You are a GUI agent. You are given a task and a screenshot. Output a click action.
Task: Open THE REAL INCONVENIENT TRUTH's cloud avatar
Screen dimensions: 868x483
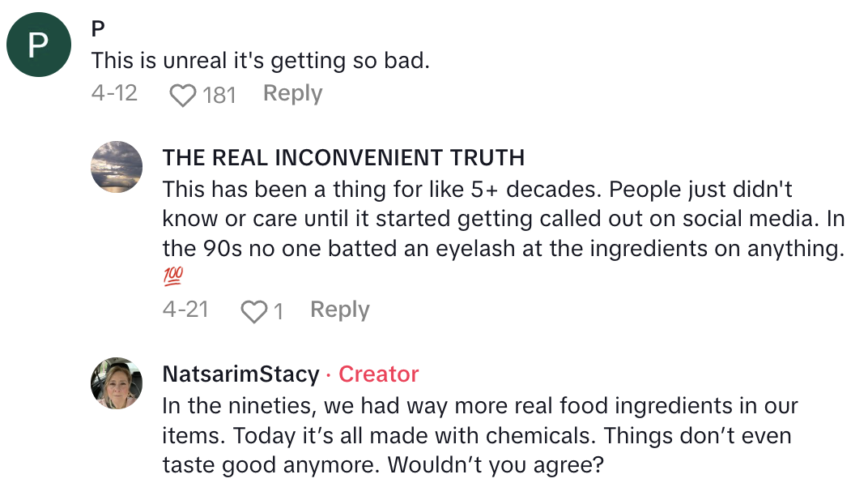tap(117, 166)
